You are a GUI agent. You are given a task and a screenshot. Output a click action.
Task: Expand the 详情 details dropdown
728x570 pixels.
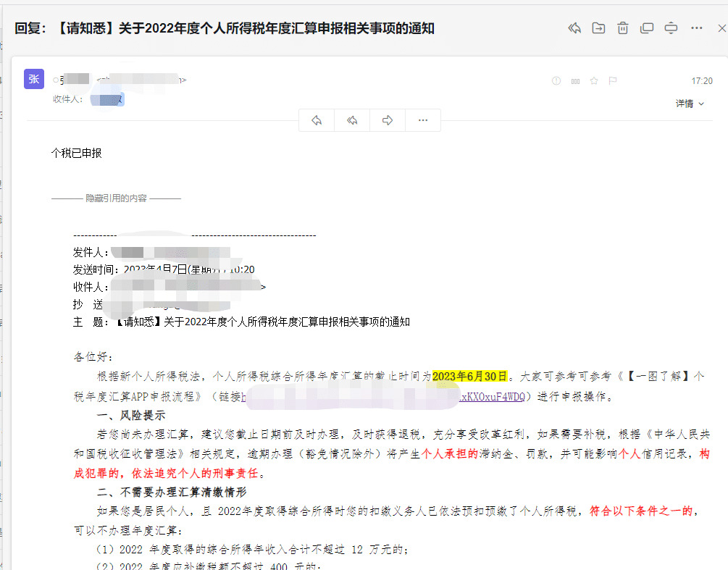coord(690,104)
